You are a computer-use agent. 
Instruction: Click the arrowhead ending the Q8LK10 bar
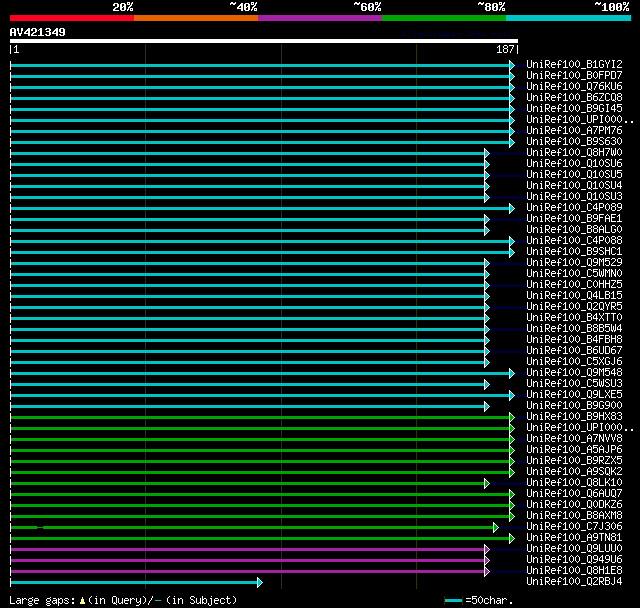click(x=487, y=483)
